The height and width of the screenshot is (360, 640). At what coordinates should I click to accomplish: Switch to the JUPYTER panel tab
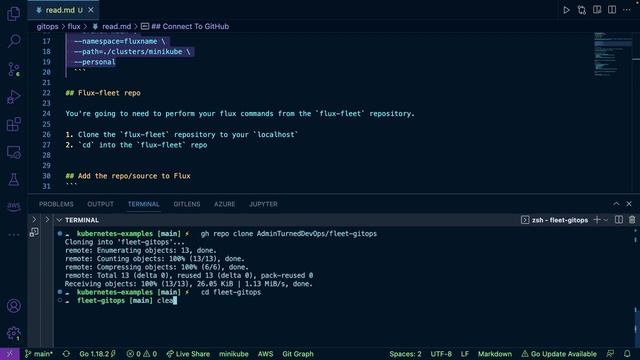coord(263,204)
